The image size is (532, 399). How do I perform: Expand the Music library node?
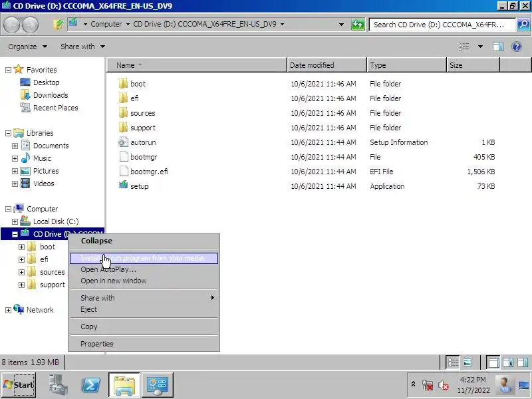point(15,158)
